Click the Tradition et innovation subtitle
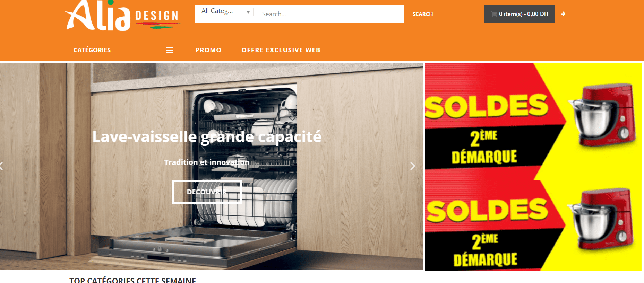644x283 pixels. (x=207, y=162)
